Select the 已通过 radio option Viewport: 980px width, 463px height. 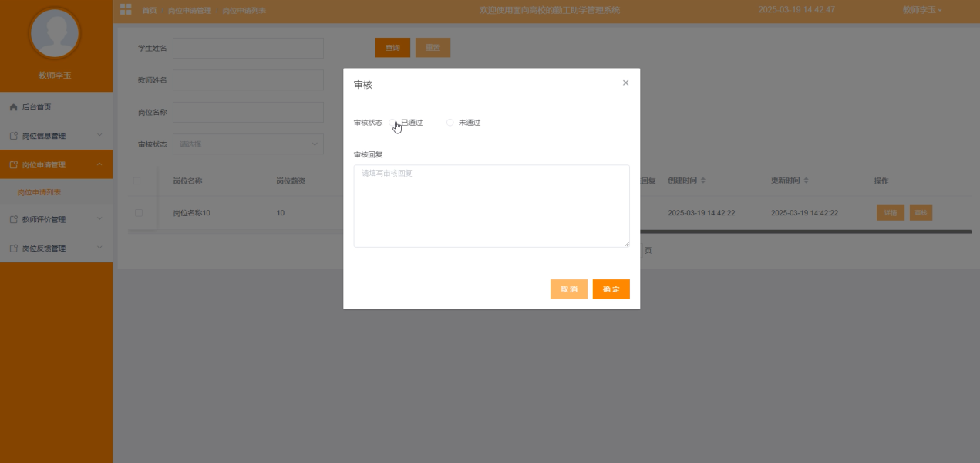[x=407, y=123]
